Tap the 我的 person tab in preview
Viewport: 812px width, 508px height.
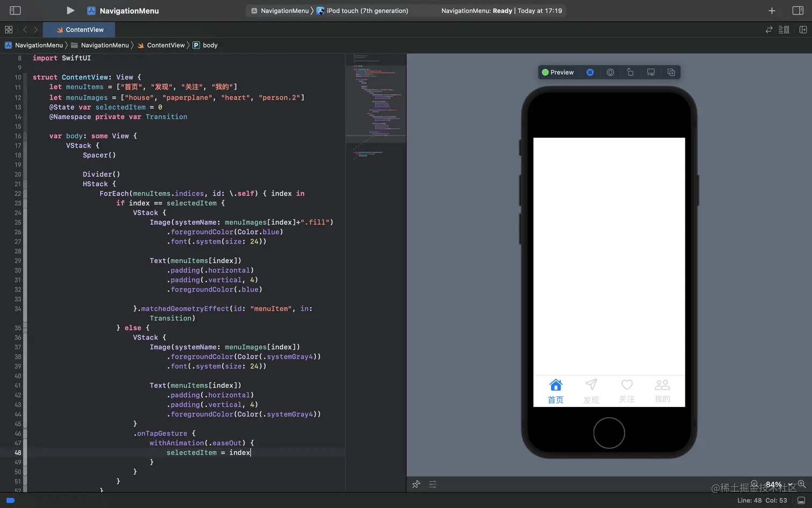click(x=662, y=391)
